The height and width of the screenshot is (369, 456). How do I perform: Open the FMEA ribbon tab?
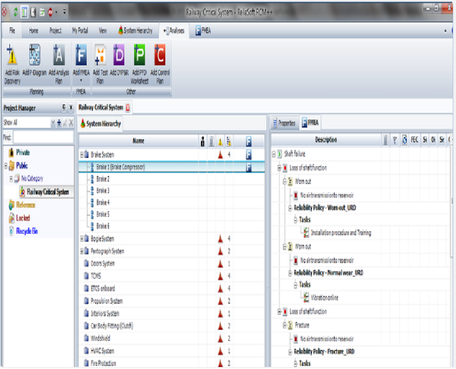point(203,31)
